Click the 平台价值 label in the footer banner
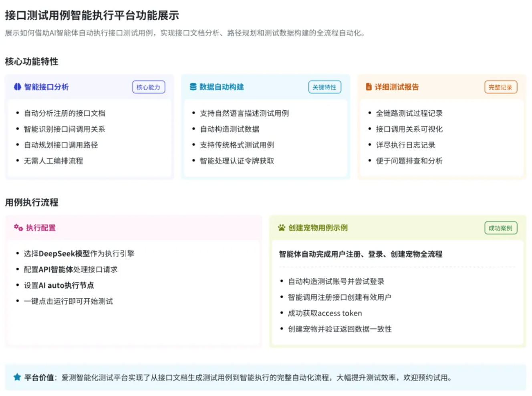 (39, 378)
